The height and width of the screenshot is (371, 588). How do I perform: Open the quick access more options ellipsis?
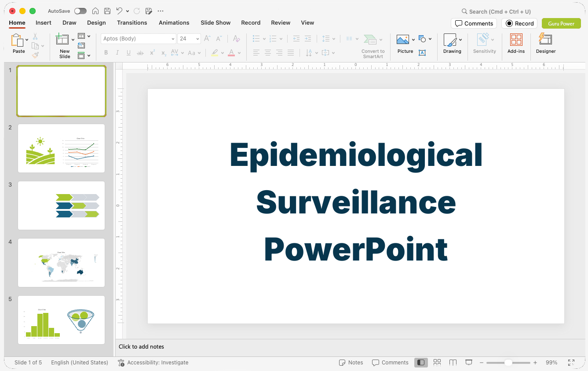coord(161,11)
